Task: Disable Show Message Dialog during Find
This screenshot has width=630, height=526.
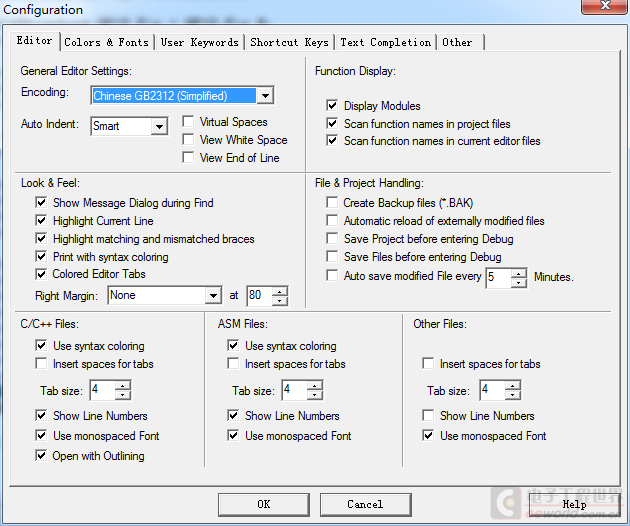Action: pos(41,203)
